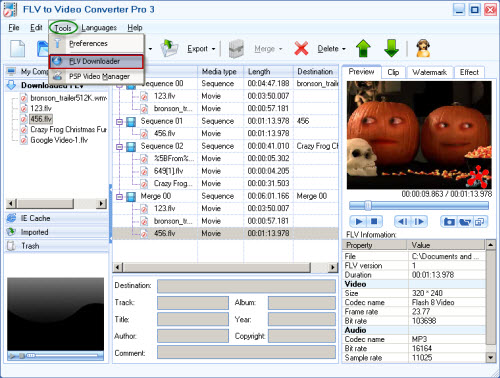This screenshot has height=378, width=500.
Task: Click the Destination input field
Action: coord(246,286)
